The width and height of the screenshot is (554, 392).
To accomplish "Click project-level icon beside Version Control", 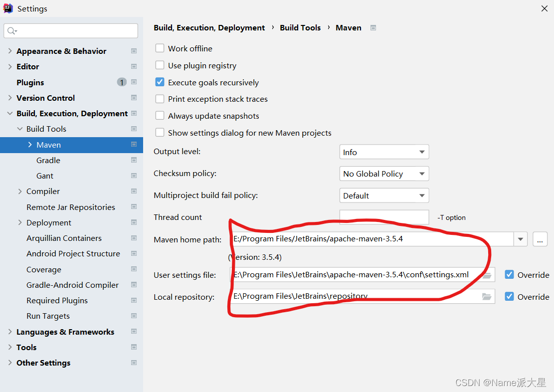I will click(134, 98).
